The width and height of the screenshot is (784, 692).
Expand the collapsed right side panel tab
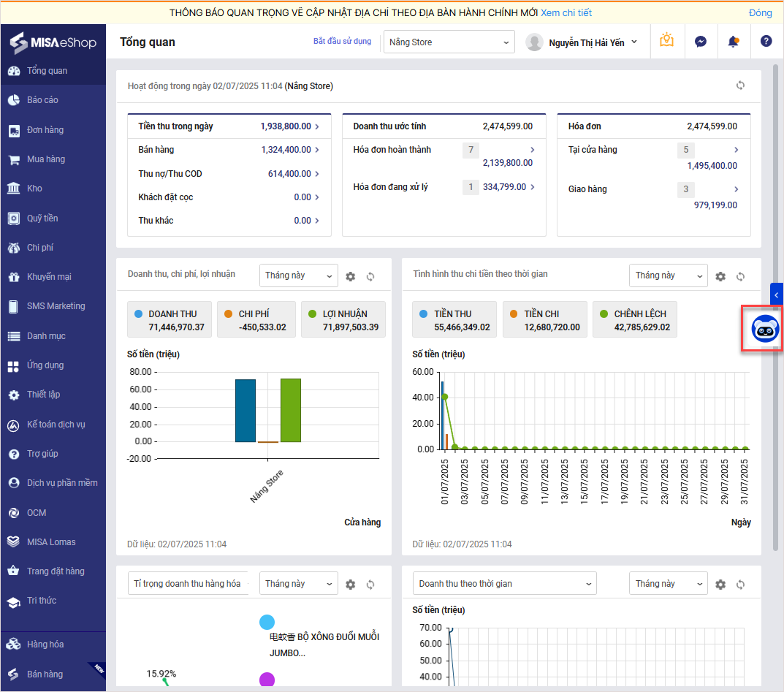click(777, 294)
